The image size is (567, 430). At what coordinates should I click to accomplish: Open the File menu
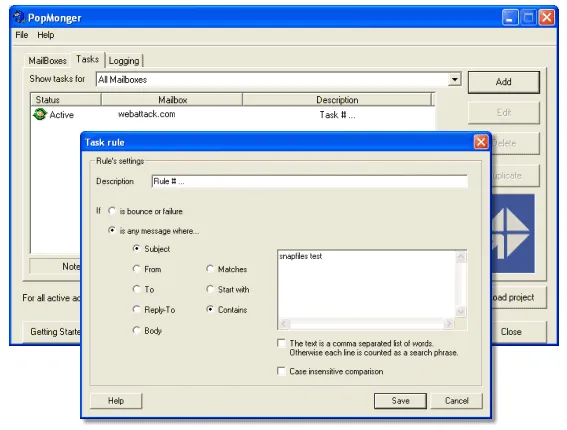[22, 35]
